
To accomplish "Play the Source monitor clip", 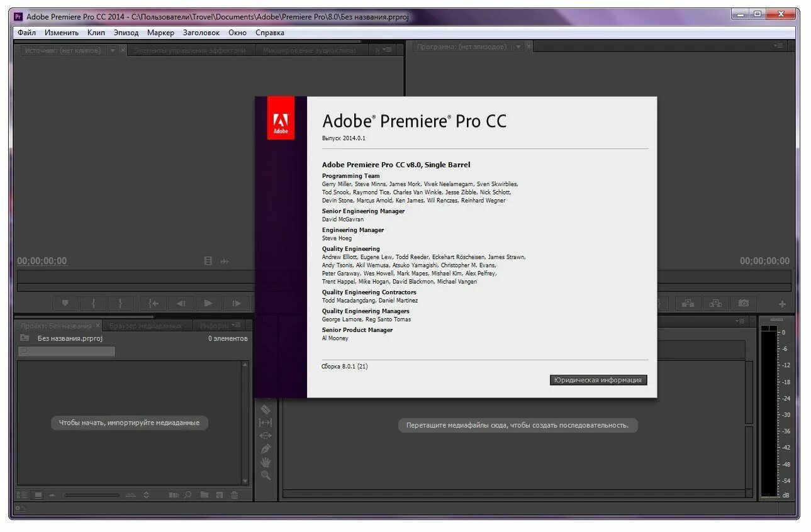I will (208, 303).
